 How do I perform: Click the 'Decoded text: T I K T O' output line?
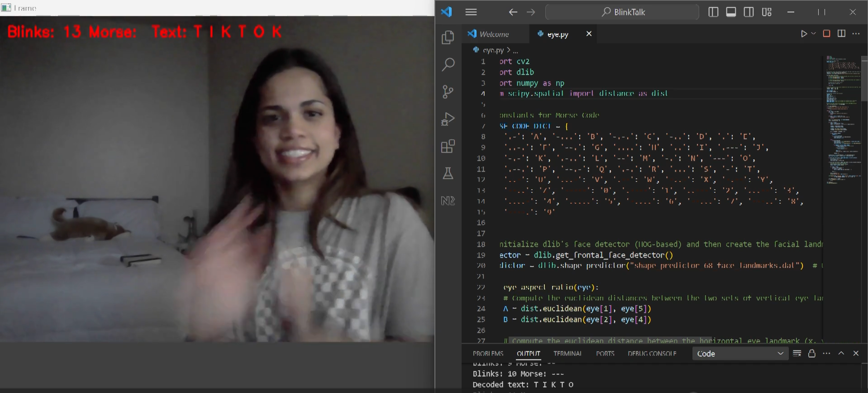coord(523,385)
